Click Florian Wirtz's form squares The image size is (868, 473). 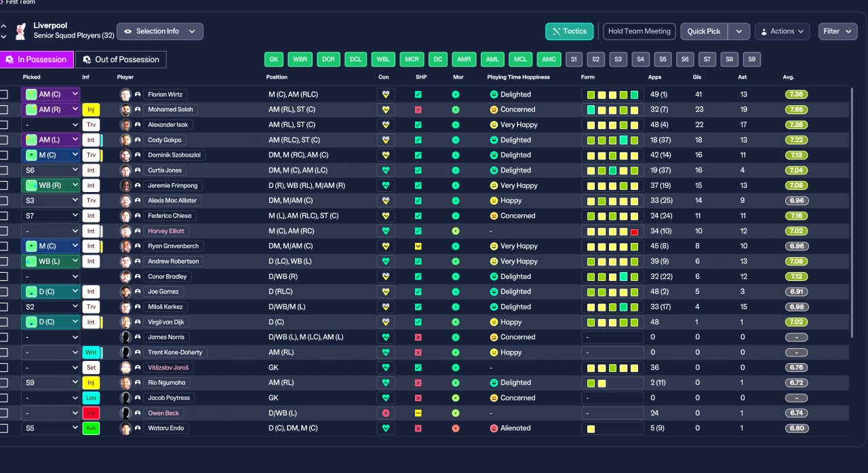pos(612,95)
